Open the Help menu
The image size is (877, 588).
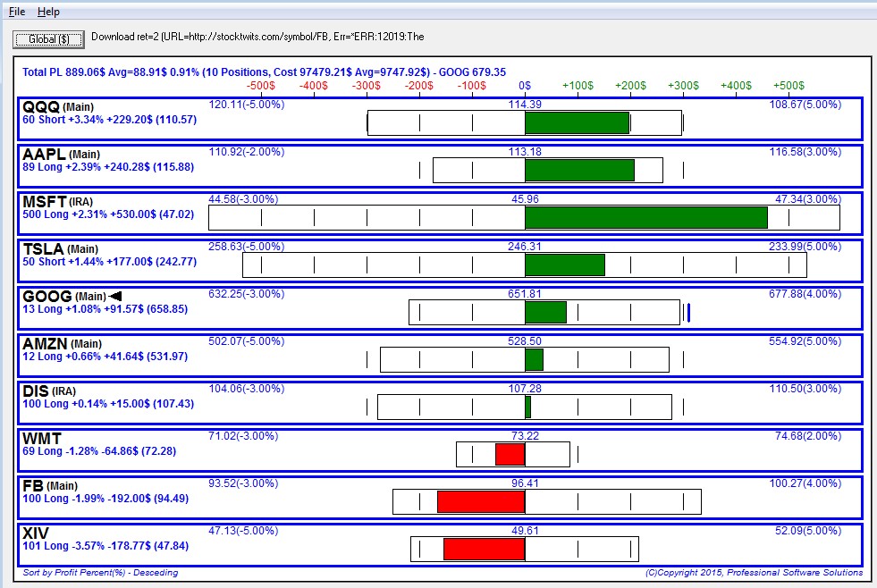[48, 12]
